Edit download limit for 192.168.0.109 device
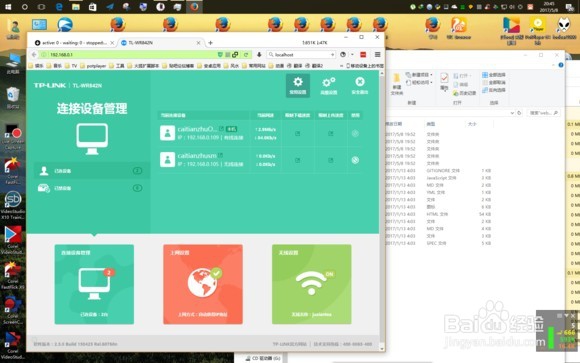This screenshot has height=363, width=580. pos(297,134)
